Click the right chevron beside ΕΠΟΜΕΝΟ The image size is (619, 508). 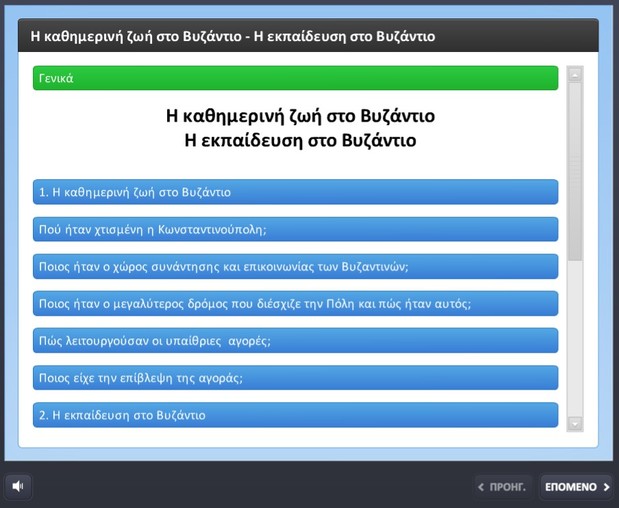(x=606, y=487)
